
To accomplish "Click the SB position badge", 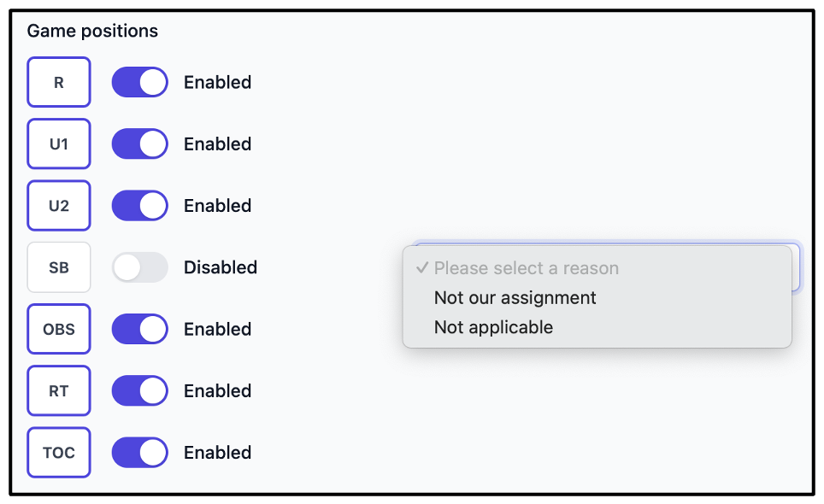I will (59, 267).
